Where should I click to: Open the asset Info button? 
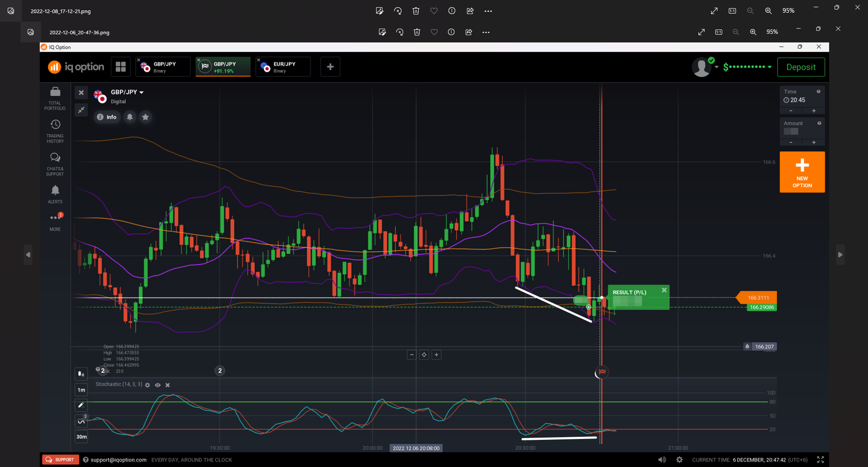(x=107, y=117)
